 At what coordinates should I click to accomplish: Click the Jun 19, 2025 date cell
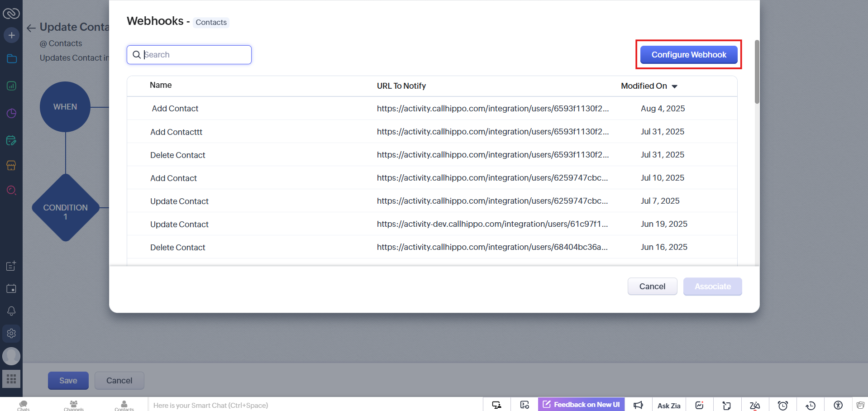click(664, 224)
